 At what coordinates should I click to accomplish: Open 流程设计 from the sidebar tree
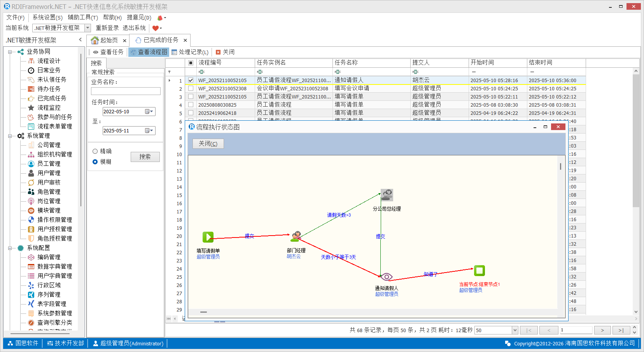(x=49, y=61)
